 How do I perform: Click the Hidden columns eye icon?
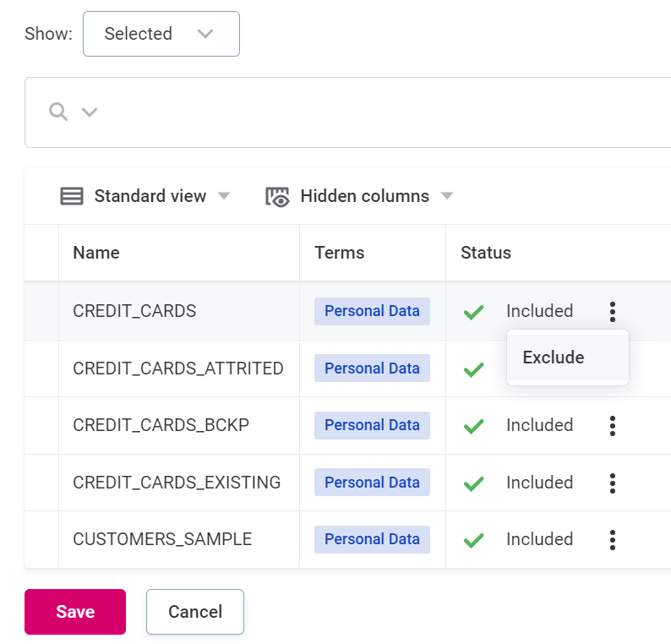coord(277,197)
